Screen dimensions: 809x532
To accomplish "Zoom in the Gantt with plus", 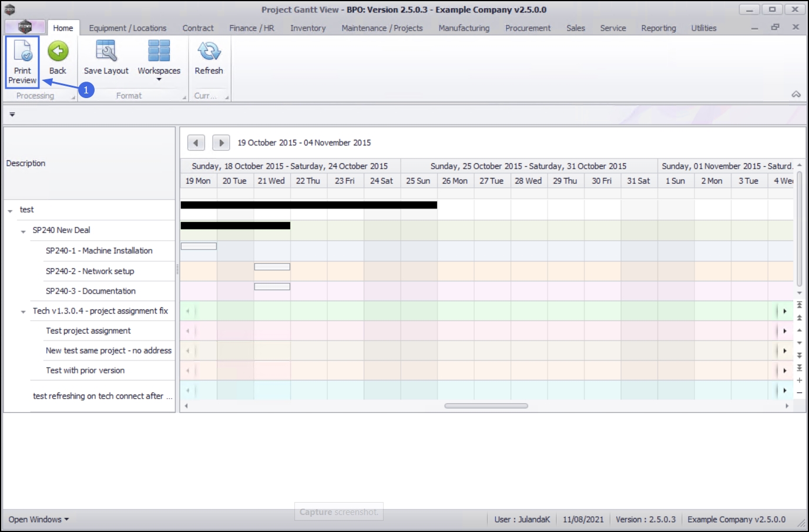I will point(799,381).
